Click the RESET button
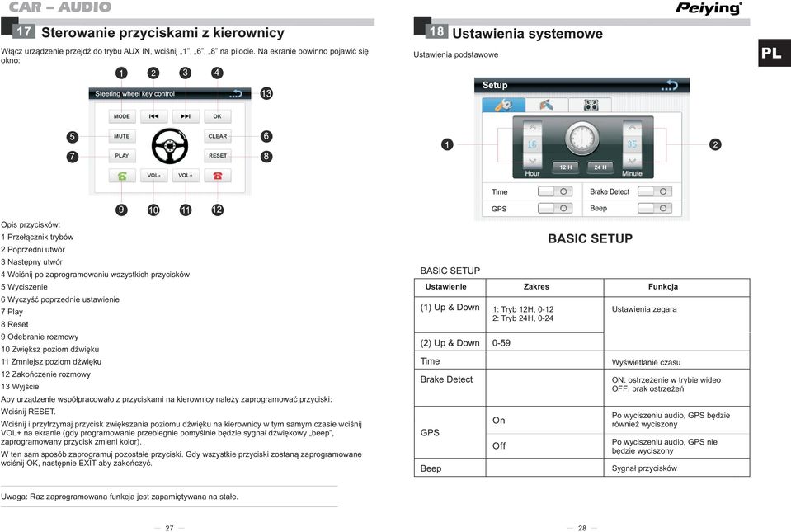Viewport: 791px width, 532px height. pyautogui.click(x=218, y=155)
